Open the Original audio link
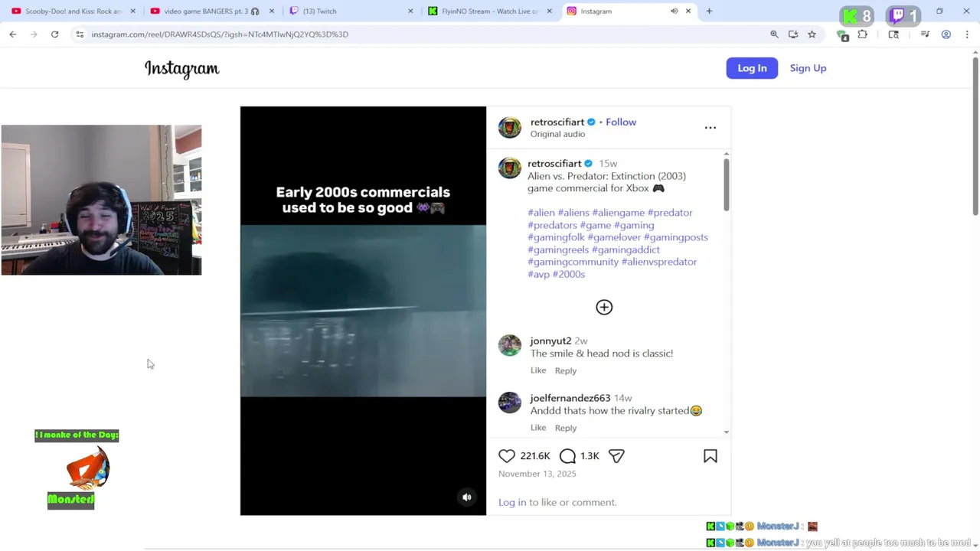 [557, 134]
